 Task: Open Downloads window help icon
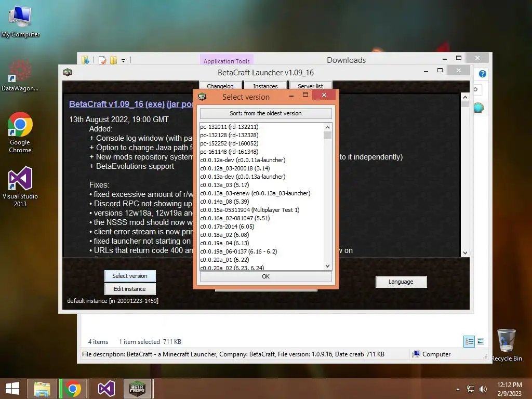coord(483,74)
